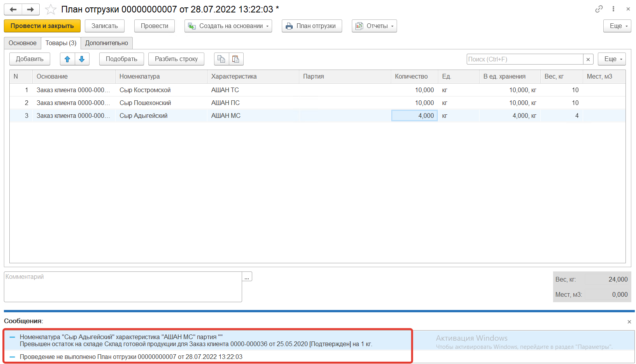636x364 pixels.
Task: Open the 'Отчеты' dropdown menu
Action: tap(374, 26)
